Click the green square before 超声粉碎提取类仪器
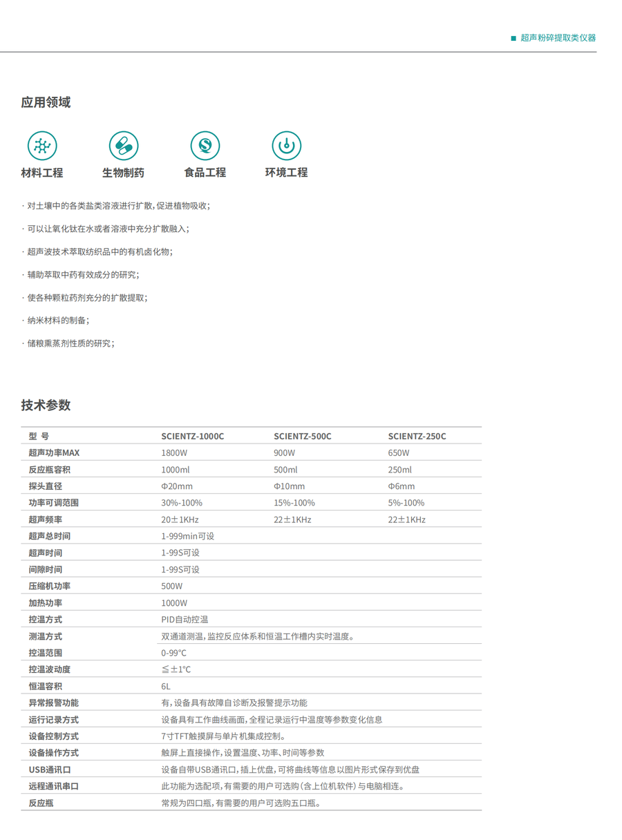The height and width of the screenshot is (840, 622). pyautogui.click(x=513, y=38)
